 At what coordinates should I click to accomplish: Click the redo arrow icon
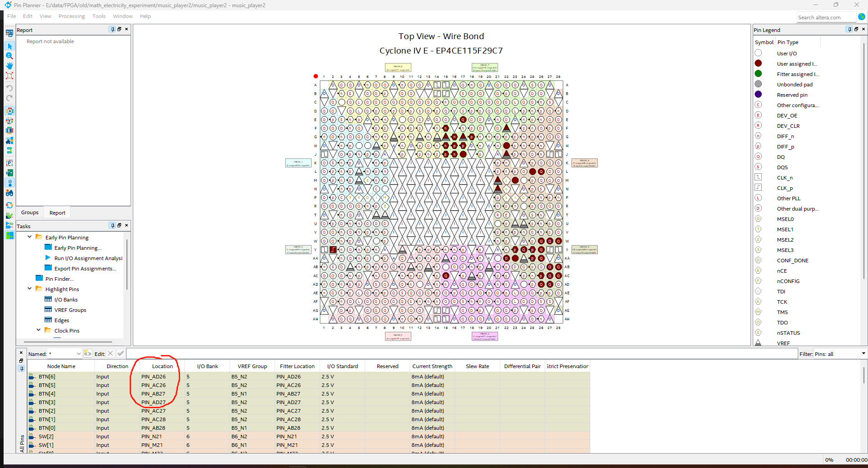[9, 98]
